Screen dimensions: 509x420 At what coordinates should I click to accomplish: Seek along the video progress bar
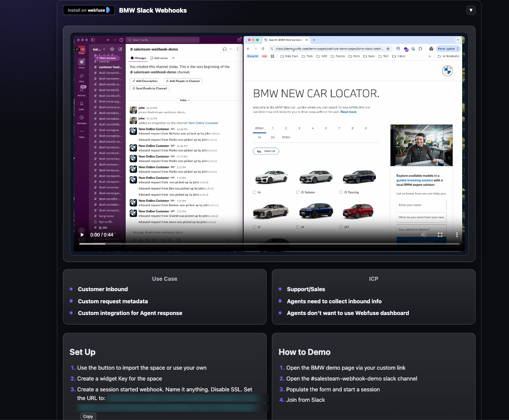pos(269,243)
